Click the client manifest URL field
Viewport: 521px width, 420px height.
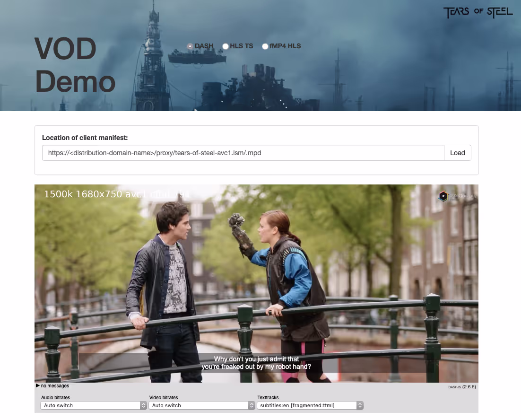[243, 153]
